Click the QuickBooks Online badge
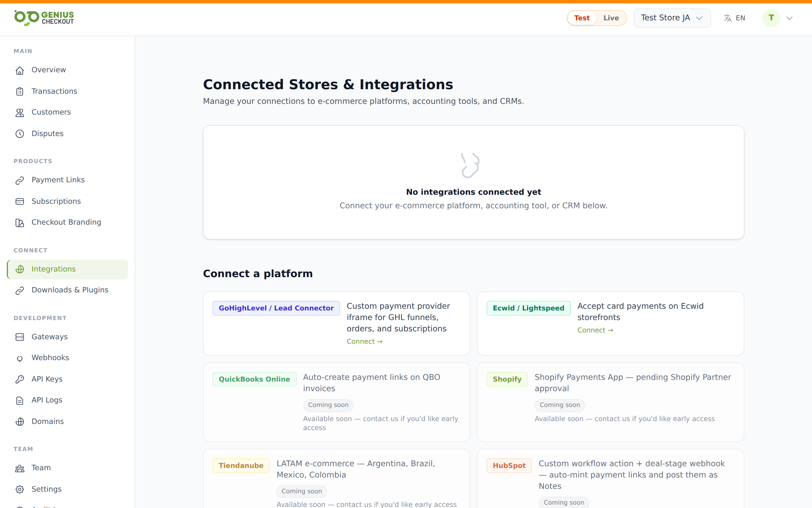The width and height of the screenshot is (812, 508). pyautogui.click(x=254, y=379)
